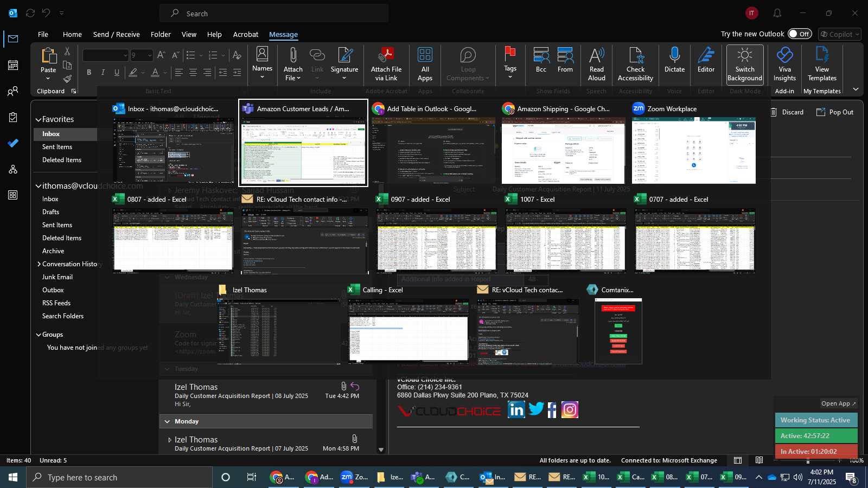Viewport: 868px width, 488px height.
Task: Expand the Conversation History folder
Action: (39, 264)
